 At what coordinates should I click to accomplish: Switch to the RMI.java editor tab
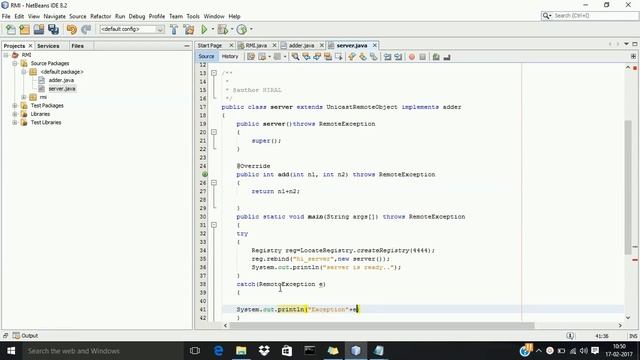tap(256, 45)
